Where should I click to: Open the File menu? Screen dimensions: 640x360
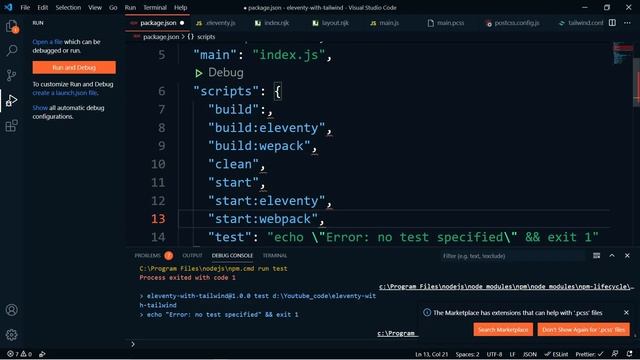coord(25,7)
